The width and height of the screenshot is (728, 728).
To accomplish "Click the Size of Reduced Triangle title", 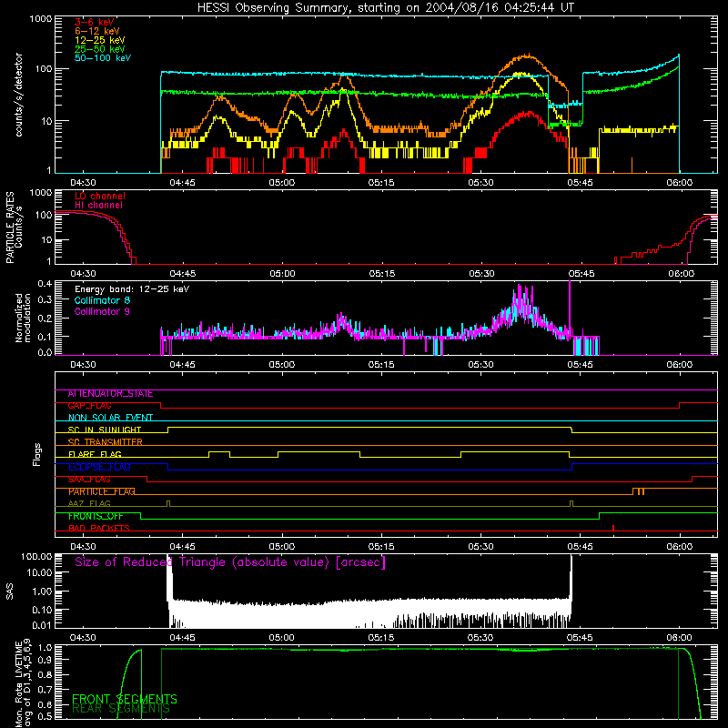I will (x=230, y=562).
